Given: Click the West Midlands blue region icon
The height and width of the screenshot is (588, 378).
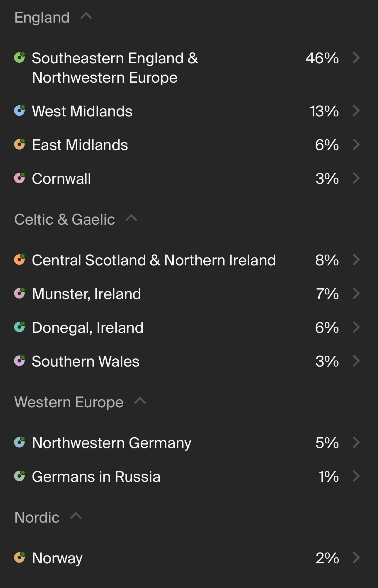Looking at the screenshot, I should pyautogui.click(x=20, y=111).
